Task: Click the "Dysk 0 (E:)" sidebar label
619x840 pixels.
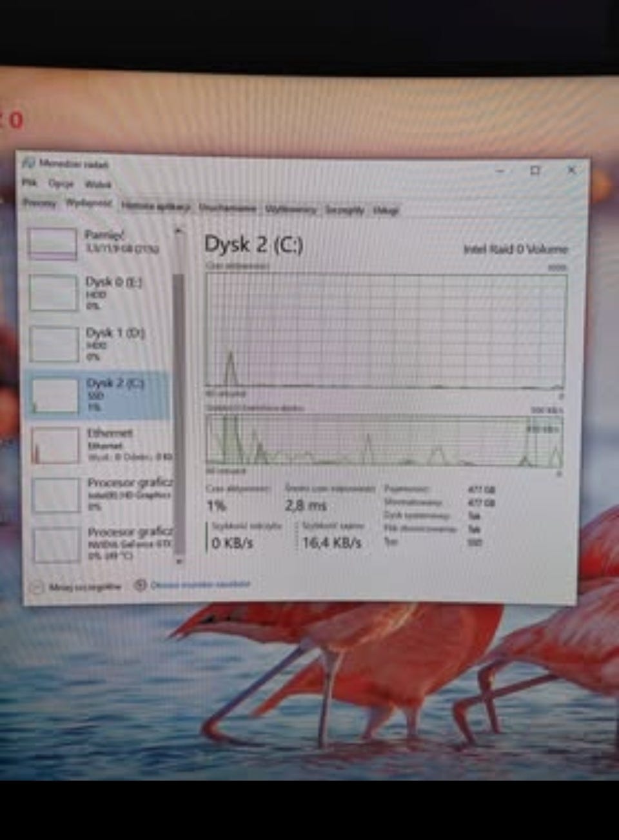Action: coord(114,282)
